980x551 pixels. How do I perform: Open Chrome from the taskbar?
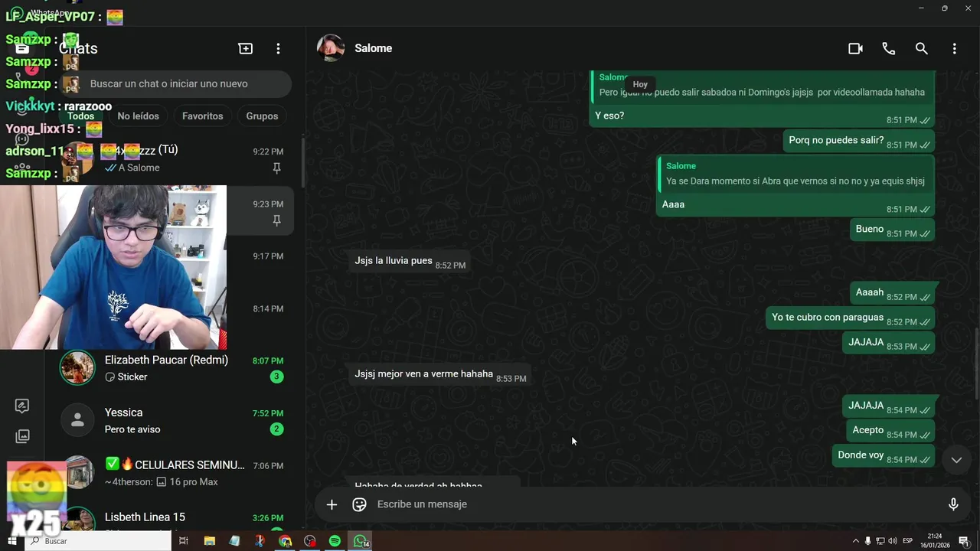click(285, 541)
